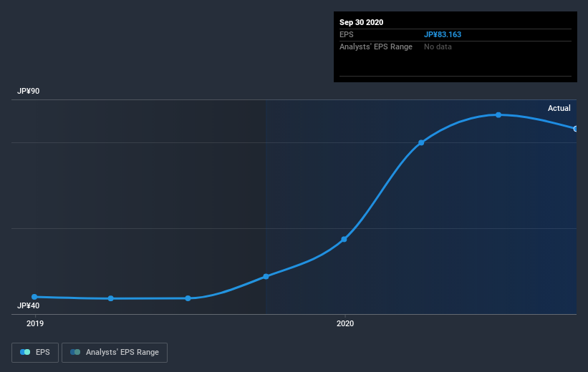The height and width of the screenshot is (372, 588).
Task: Select the peak EPS data point
Action: click(x=498, y=115)
